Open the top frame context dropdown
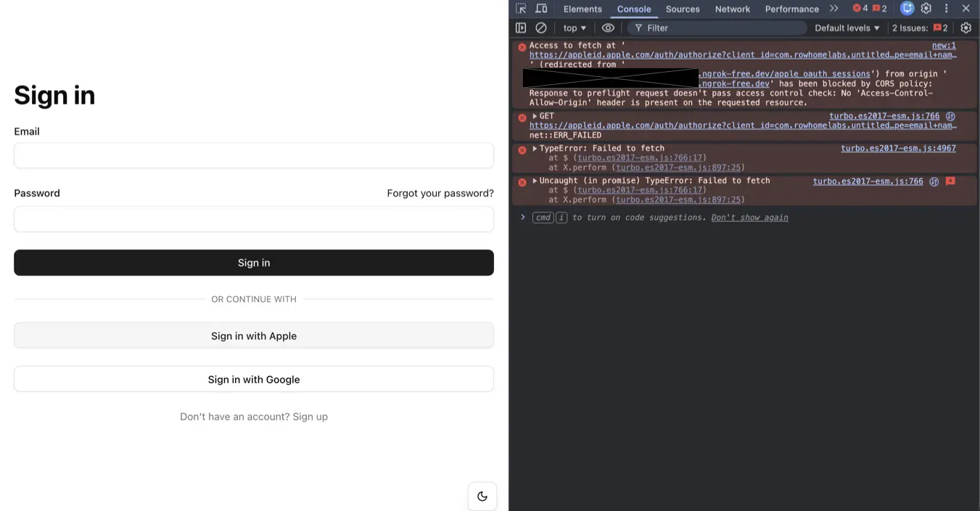Viewport: 980px width, 511px height. click(x=574, y=28)
